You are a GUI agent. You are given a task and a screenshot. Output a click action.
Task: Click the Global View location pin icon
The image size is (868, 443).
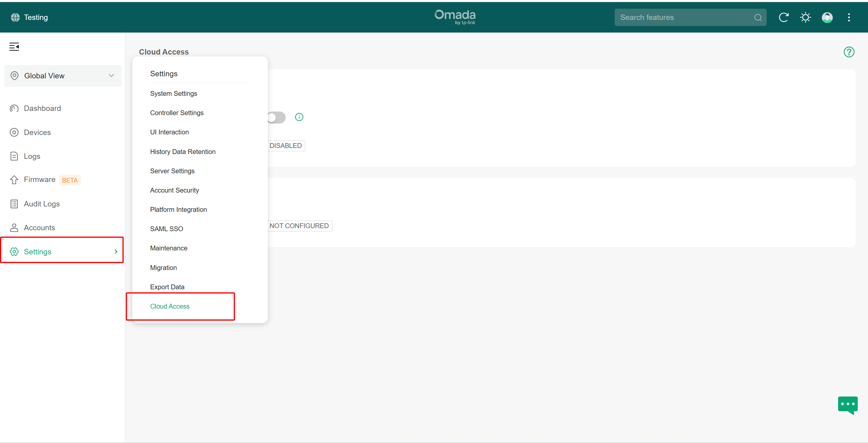[x=14, y=76]
